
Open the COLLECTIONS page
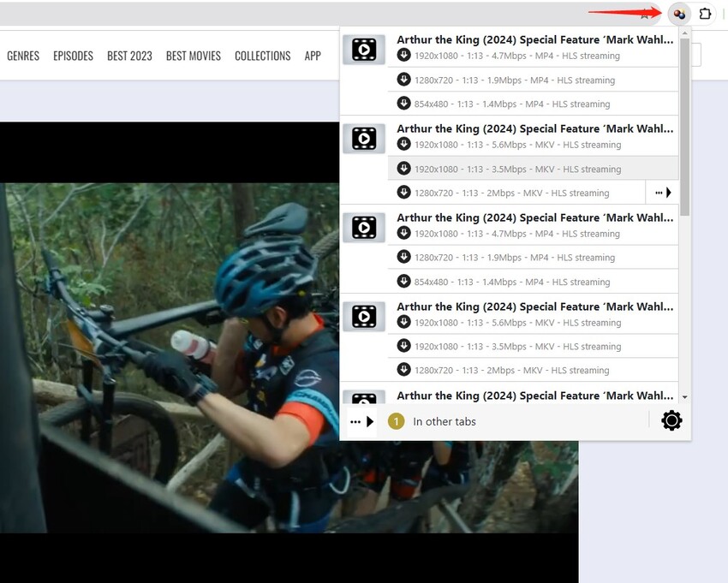coord(262,56)
